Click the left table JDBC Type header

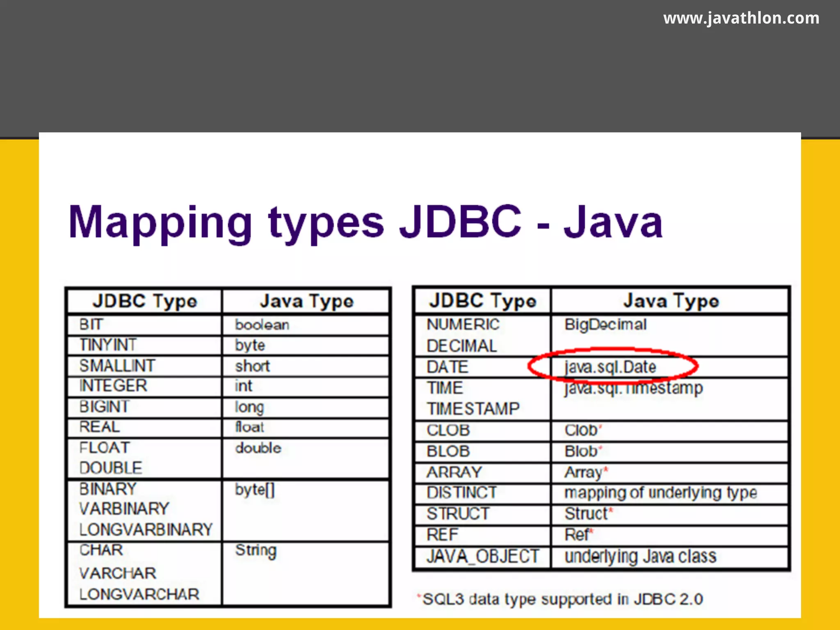coord(144,301)
